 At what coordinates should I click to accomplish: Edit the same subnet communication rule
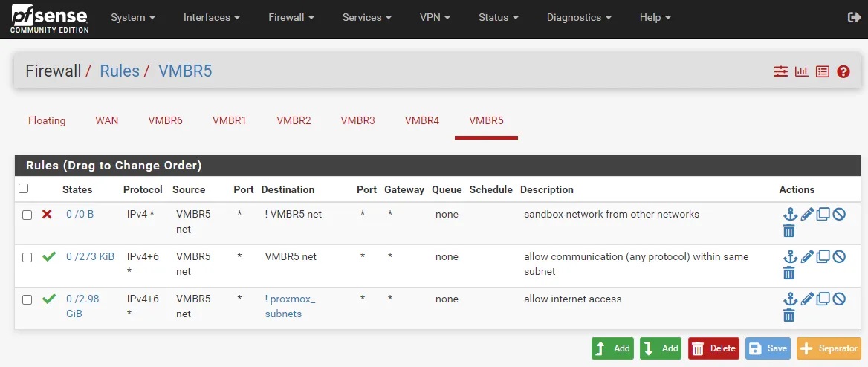(807, 256)
